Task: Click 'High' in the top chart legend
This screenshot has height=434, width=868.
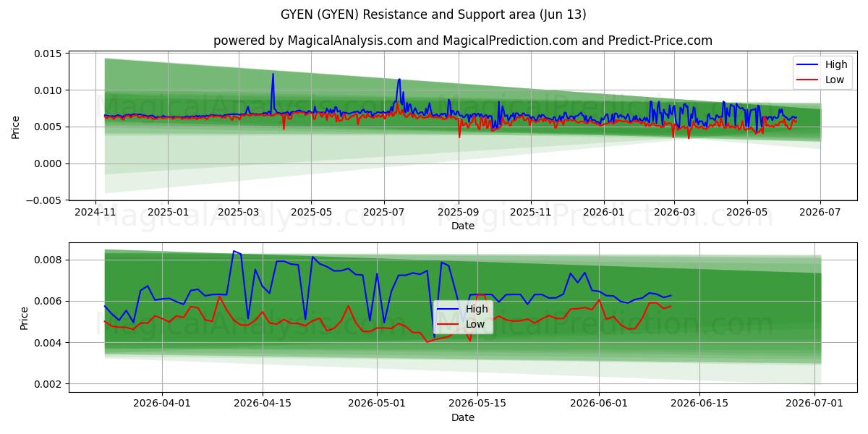Action: [x=836, y=64]
